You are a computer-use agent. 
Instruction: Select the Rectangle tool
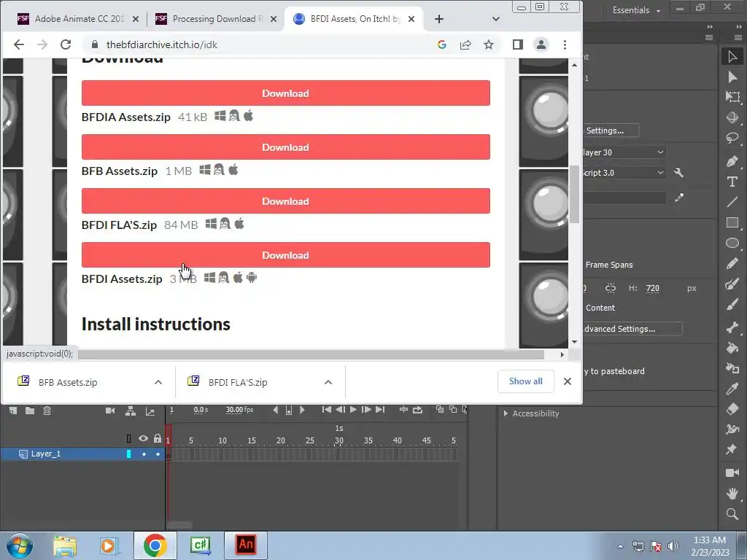(732, 222)
